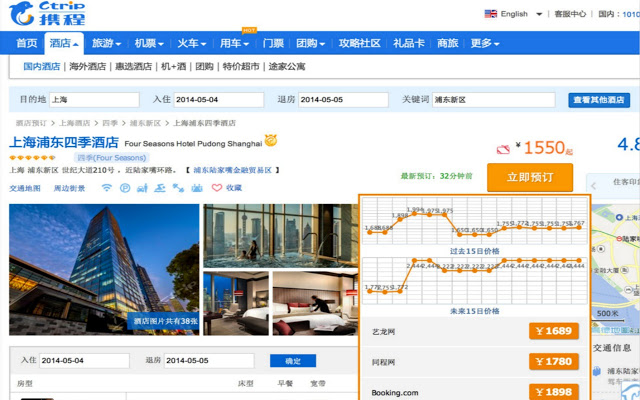Click the top 退房 date field

click(343, 100)
